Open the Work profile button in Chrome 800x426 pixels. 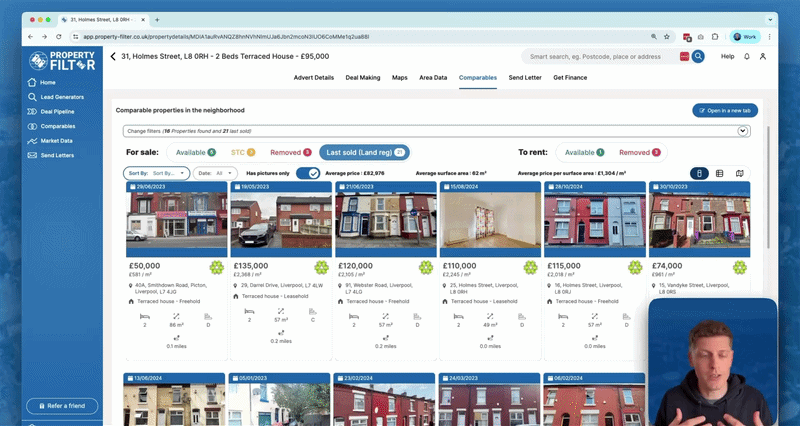[745, 37]
